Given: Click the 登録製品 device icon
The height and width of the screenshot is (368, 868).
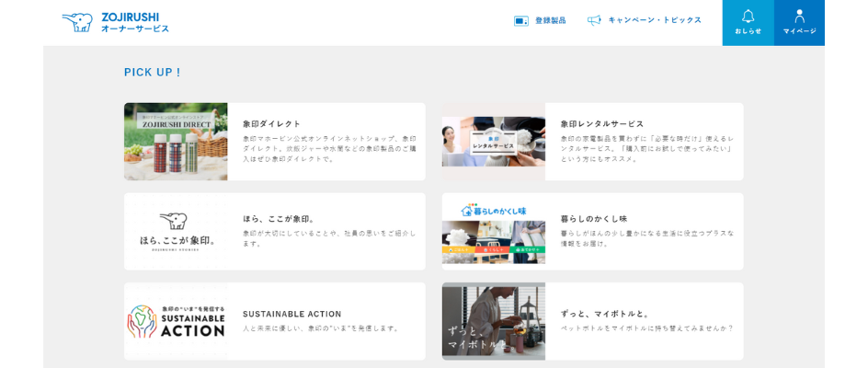Looking at the screenshot, I should (521, 21).
